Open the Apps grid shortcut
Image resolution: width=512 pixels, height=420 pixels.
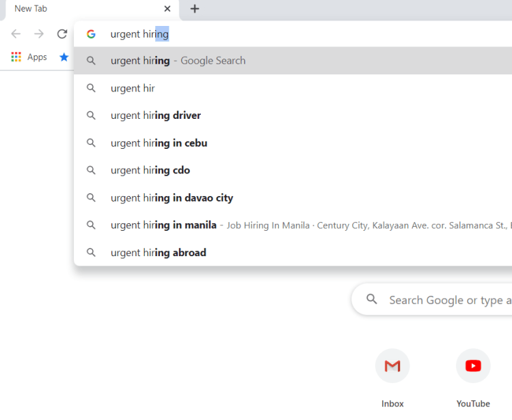29,57
